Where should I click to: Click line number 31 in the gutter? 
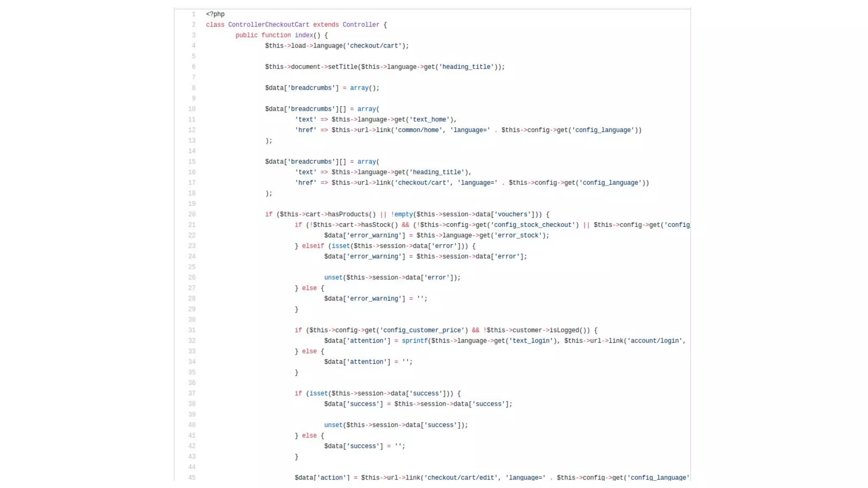[192, 330]
